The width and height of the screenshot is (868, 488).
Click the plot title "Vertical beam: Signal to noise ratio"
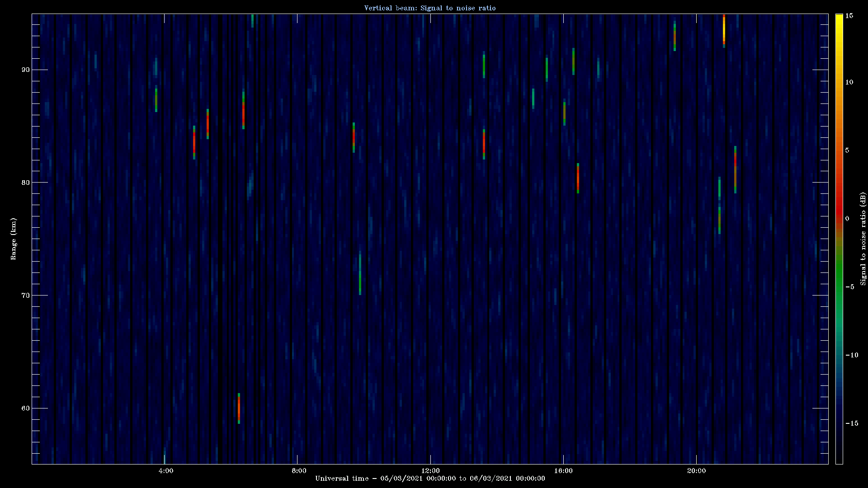[x=430, y=8]
